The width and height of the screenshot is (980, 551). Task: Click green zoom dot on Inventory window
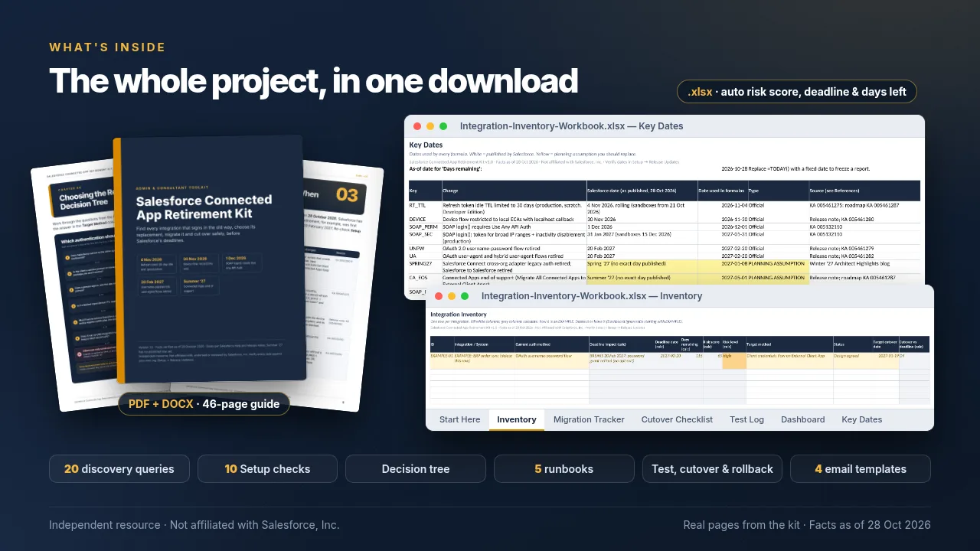pos(465,296)
